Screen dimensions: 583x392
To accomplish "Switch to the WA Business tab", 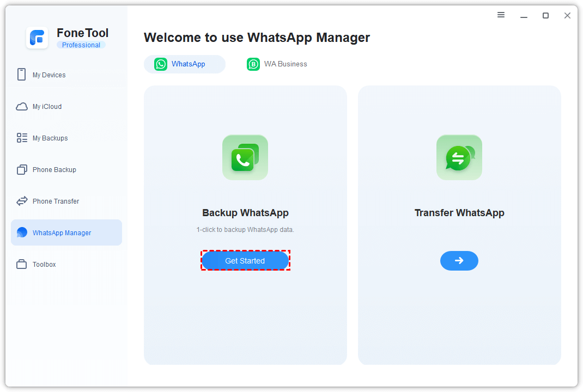I will point(277,64).
